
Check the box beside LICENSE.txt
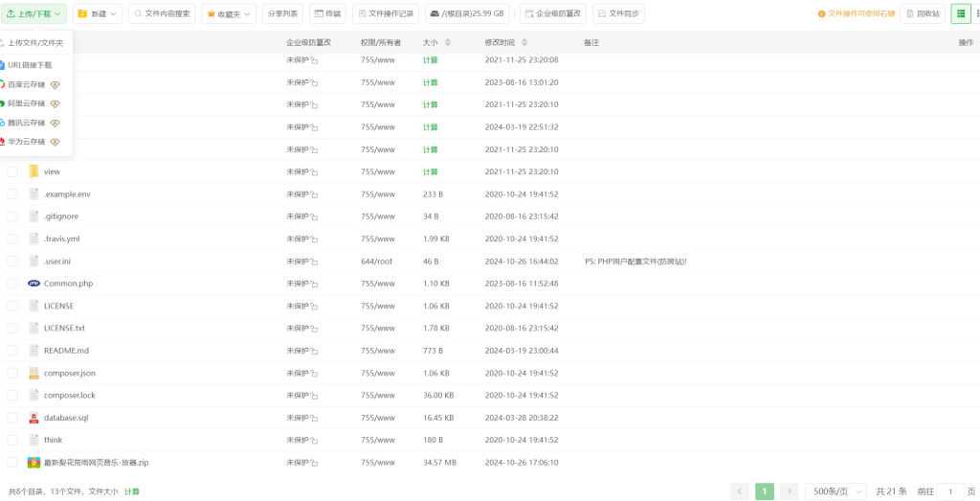[x=12, y=329]
